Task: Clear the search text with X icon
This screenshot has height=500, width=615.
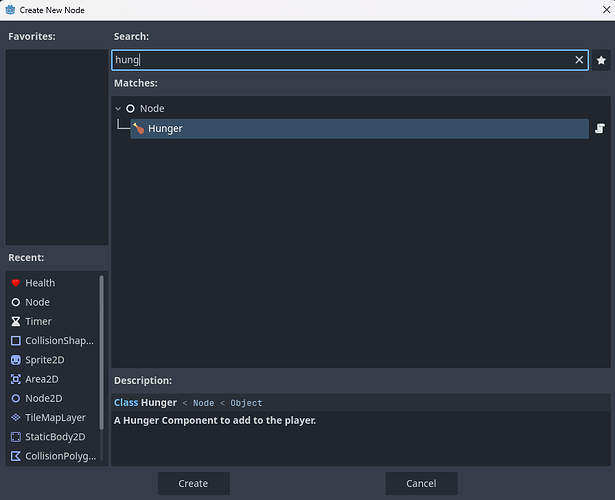Action: (x=579, y=60)
